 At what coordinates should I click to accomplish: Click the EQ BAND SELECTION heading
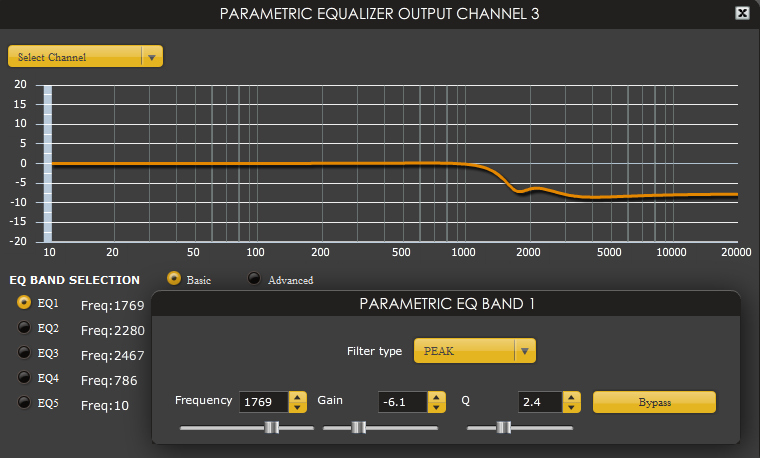click(75, 280)
